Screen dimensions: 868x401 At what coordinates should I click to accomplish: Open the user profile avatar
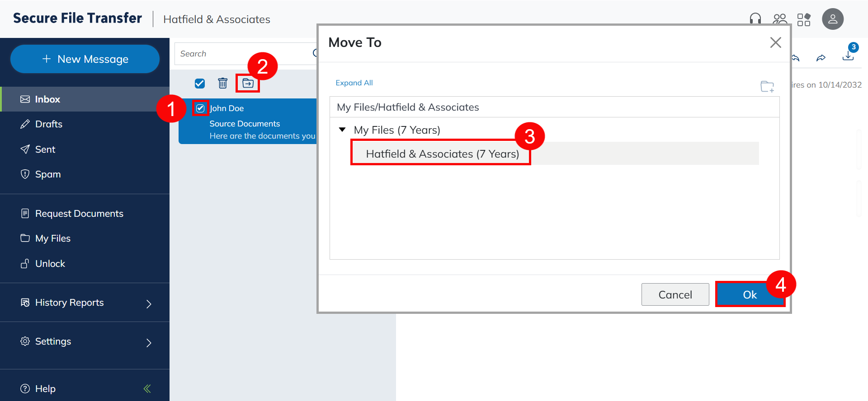tap(832, 19)
